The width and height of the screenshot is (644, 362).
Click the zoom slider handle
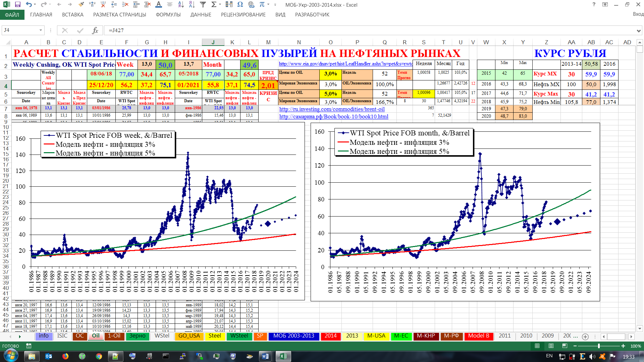pos(599,346)
